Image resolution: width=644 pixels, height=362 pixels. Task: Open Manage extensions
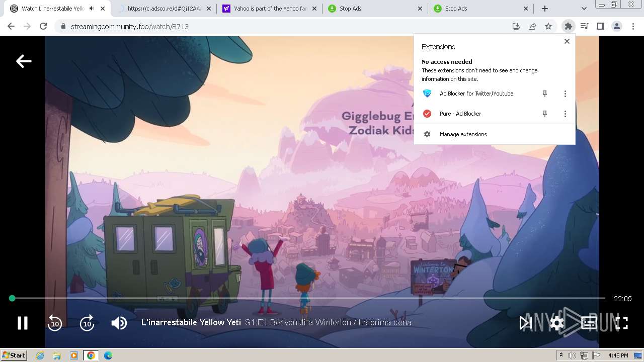tap(495, 134)
